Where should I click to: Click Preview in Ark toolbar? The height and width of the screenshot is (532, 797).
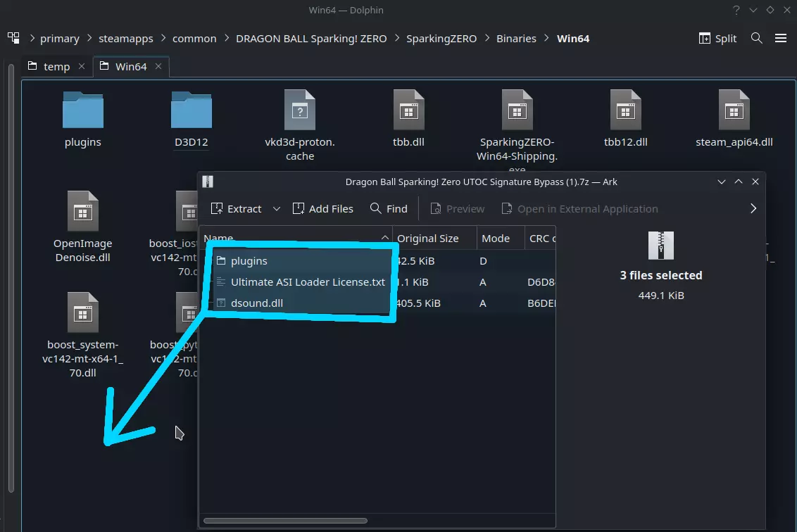(458, 209)
